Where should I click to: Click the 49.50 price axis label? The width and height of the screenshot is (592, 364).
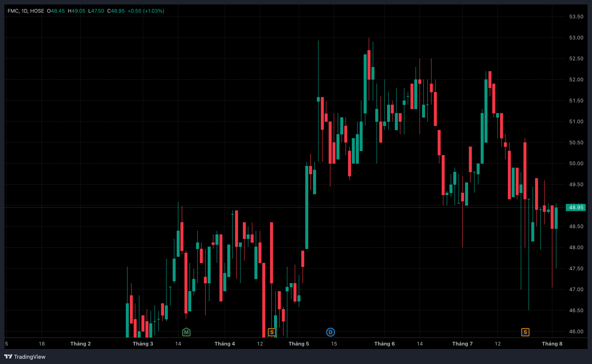click(576, 184)
